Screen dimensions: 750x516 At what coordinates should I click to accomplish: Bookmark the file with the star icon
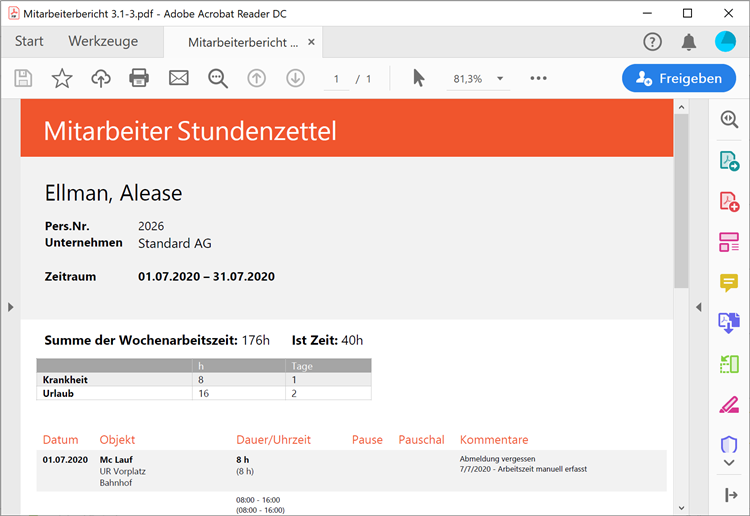62,78
